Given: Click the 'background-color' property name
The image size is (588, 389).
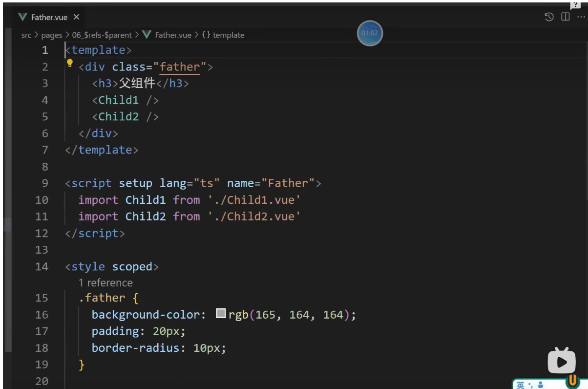Looking at the screenshot, I should (x=146, y=315).
